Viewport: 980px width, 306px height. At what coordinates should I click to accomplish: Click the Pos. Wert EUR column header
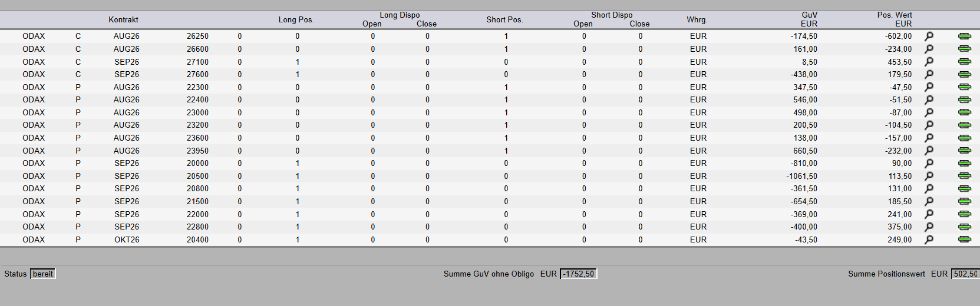[895, 19]
